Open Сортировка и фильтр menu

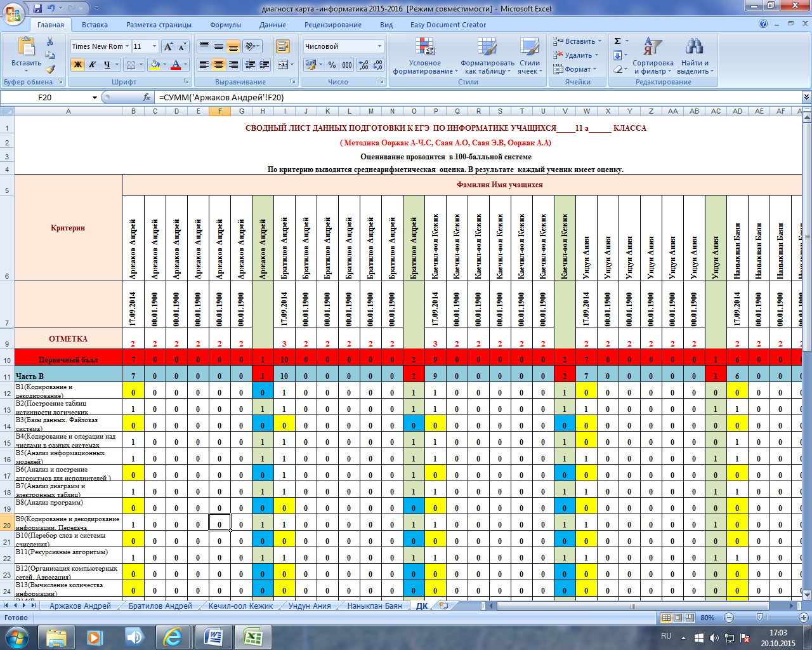coord(653,56)
